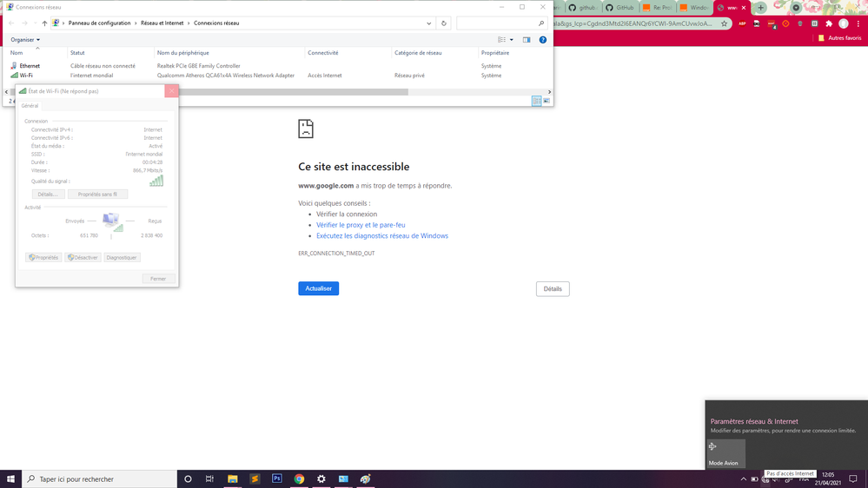Click the AdBlock Plus extension icon
This screenshot has width=868, height=488.
pyautogui.click(x=742, y=23)
